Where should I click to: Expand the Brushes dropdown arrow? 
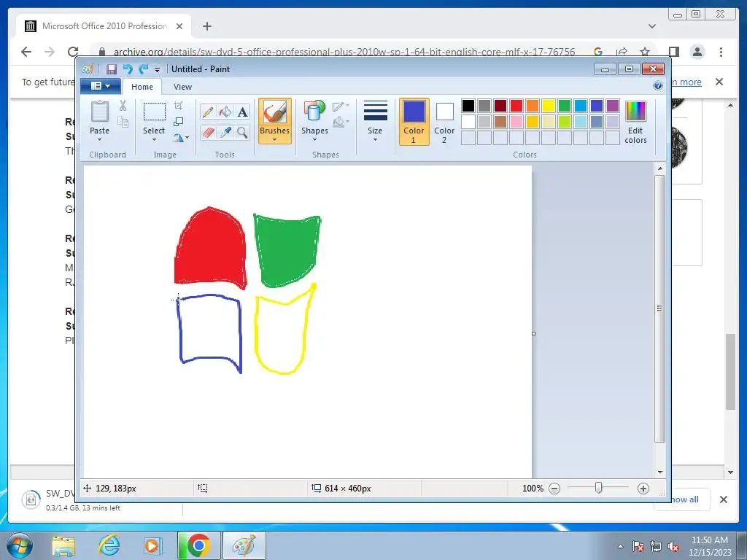(x=275, y=139)
